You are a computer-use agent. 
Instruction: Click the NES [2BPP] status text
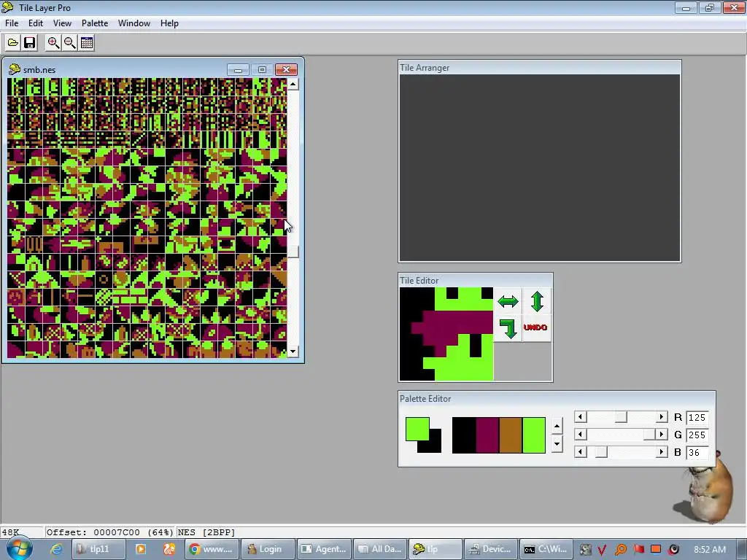tap(206, 532)
